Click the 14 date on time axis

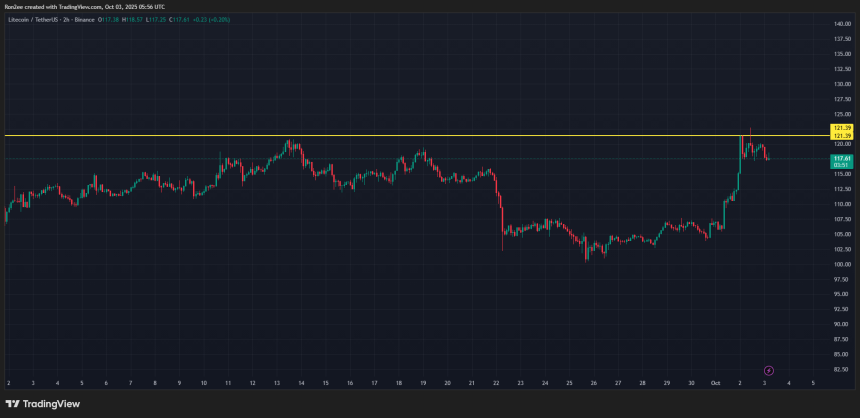click(x=301, y=383)
